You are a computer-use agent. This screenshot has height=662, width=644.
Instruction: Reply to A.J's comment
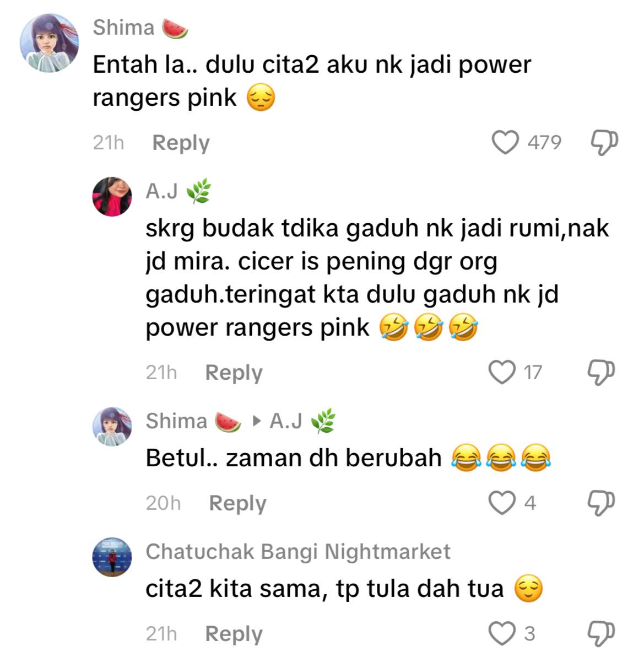coord(234,373)
